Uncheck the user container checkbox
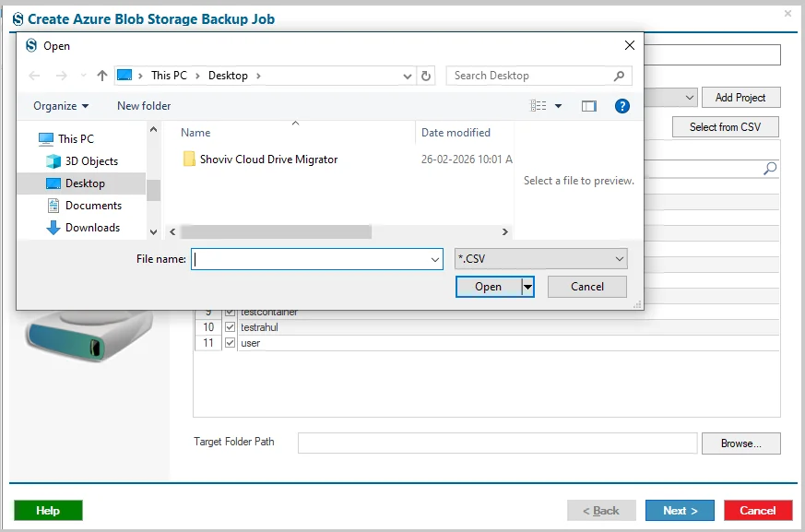This screenshot has width=805, height=532. [230, 342]
